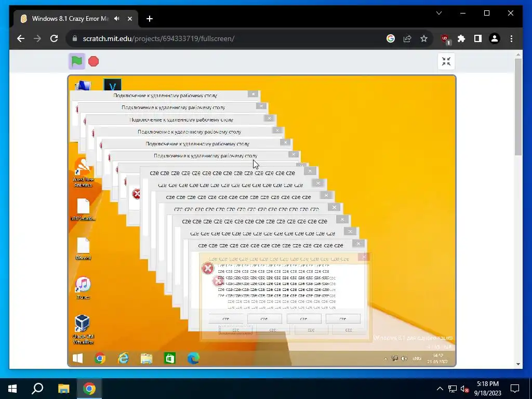The height and width of the screenshot is (399, 532).
Task: Mute the tab via speaker icon
Action: 117,19
